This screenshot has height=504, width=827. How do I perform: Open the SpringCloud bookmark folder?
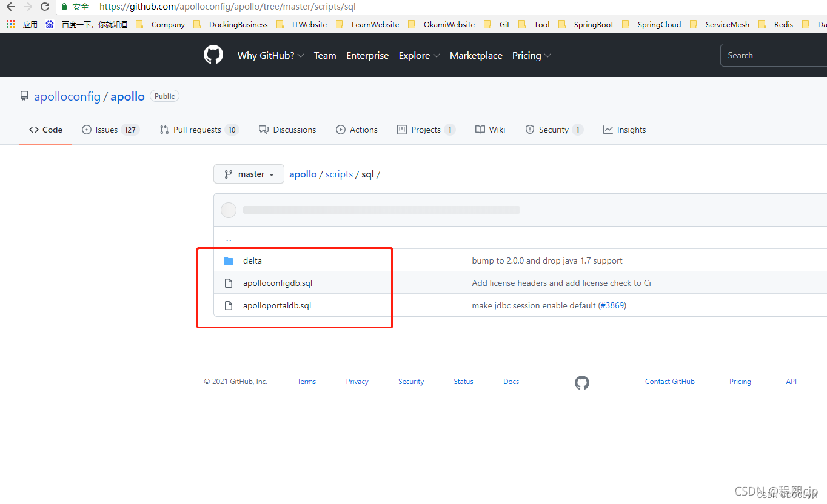[x=651, y=24]
